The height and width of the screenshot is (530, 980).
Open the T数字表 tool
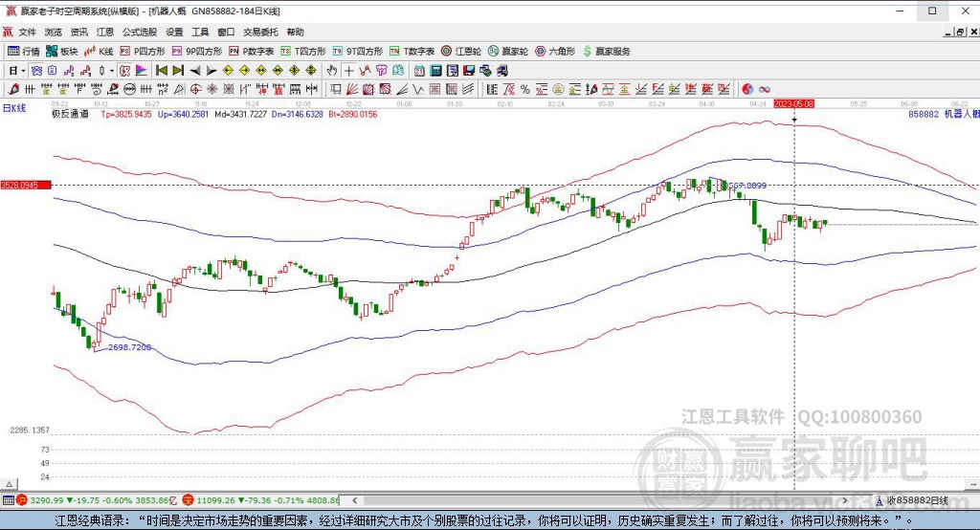[412, 52]
